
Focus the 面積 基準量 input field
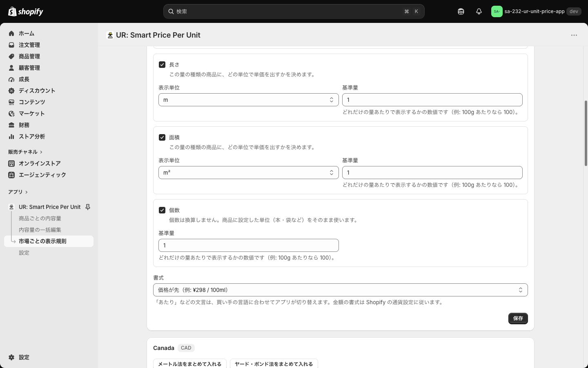432,173
